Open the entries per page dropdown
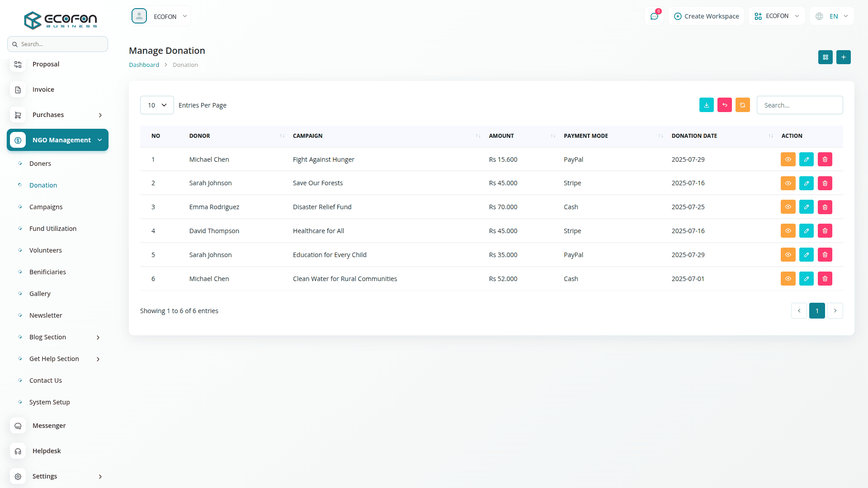Viewport: 868px width, 488px height. (x=157, y=105)
